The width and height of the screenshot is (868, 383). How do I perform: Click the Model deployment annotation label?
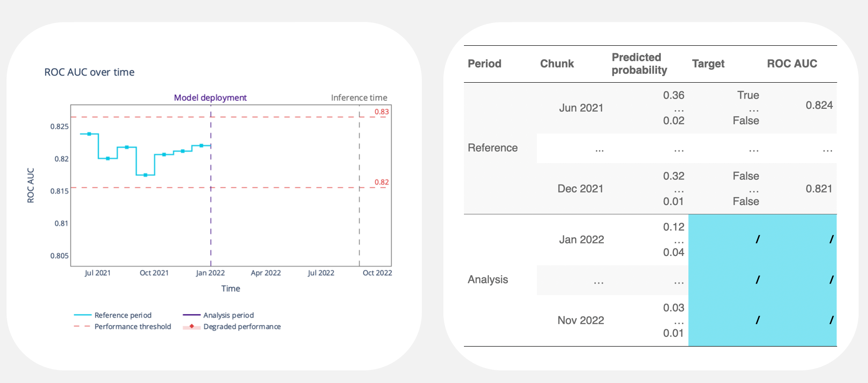[x=210, y=98]
